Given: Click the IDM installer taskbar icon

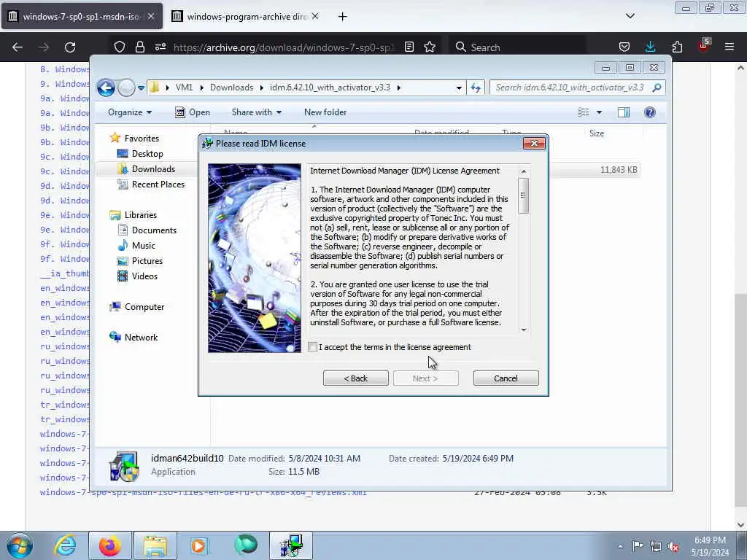Looking at the screenshot, I should pos(292,545).
